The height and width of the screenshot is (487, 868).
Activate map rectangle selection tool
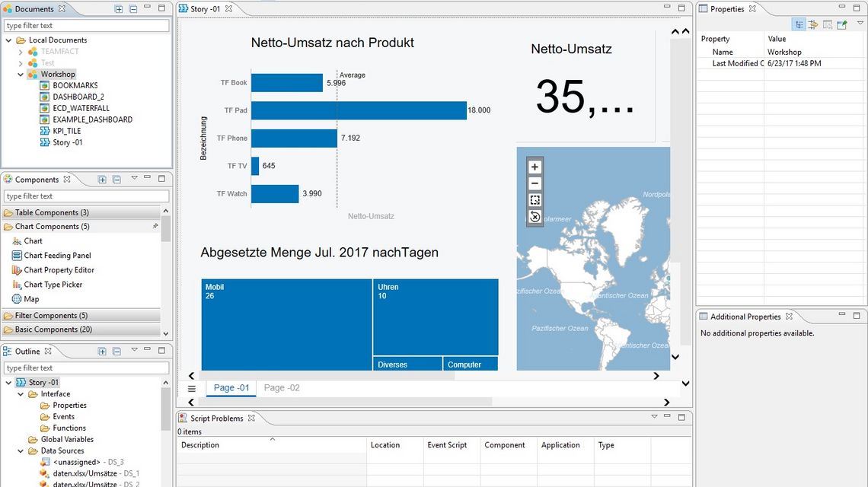tap(535, 200)
